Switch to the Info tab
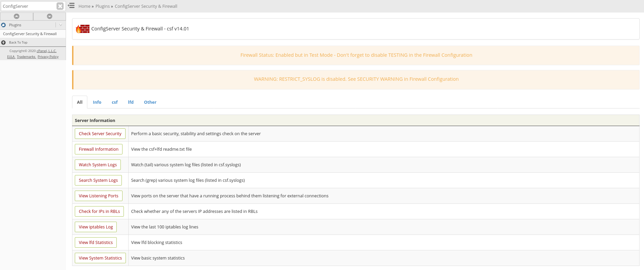The image size is (644, 270). (x=97, y=102)
